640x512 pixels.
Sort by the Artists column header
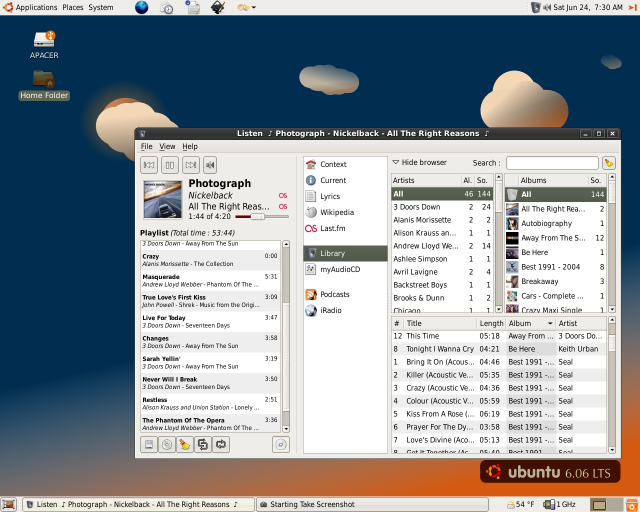pyautogui.click(x=426, y=180)
